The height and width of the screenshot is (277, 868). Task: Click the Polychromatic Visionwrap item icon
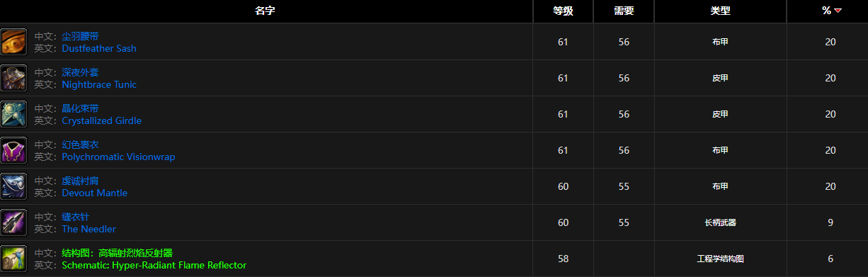pos(13,150)
